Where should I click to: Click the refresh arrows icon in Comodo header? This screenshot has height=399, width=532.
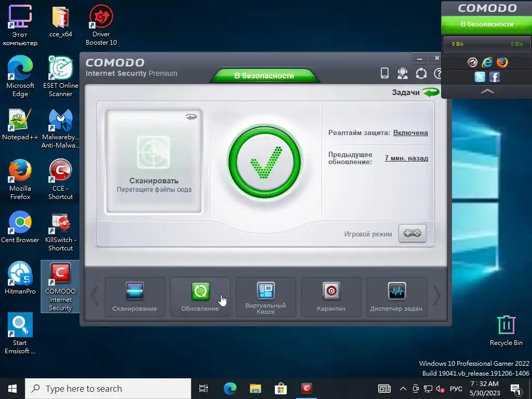[x=421, y=73]
